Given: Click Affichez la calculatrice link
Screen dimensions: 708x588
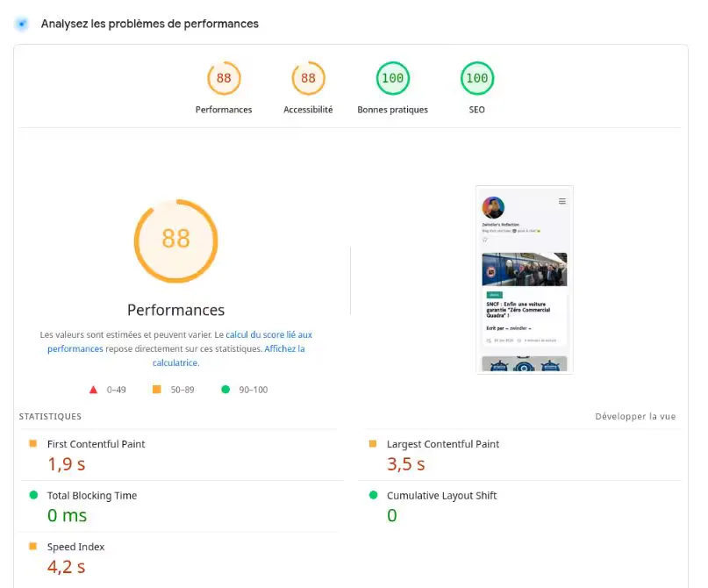Looking at the screenshot, I should tap(283, 348).
